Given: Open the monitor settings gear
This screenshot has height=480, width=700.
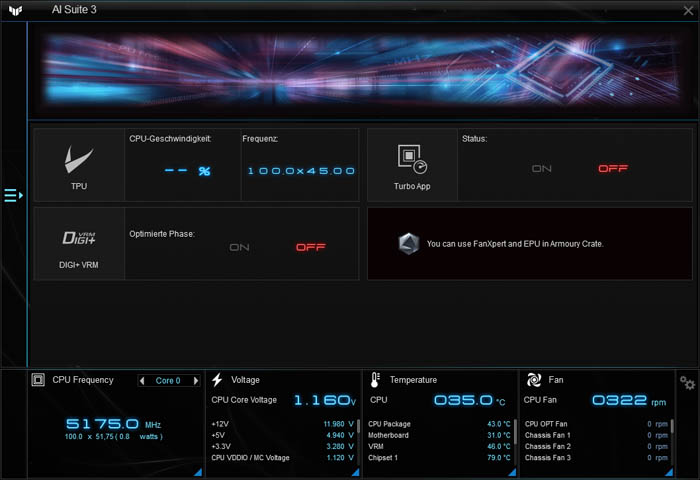Looking at the screenshot, I should (687, 383).
